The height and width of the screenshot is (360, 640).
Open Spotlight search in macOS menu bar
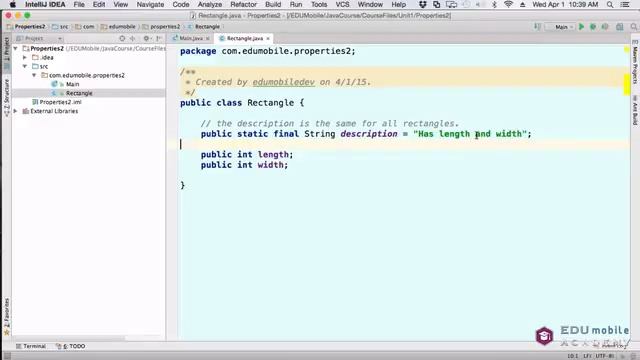(610, 4)
